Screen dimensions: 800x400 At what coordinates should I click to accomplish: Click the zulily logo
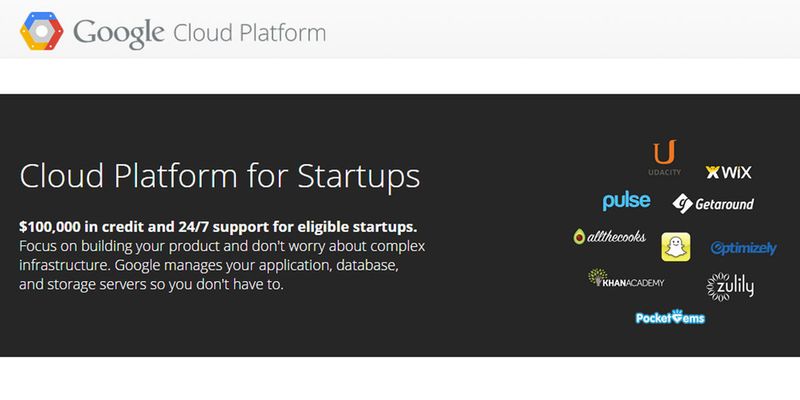(730, 287)
